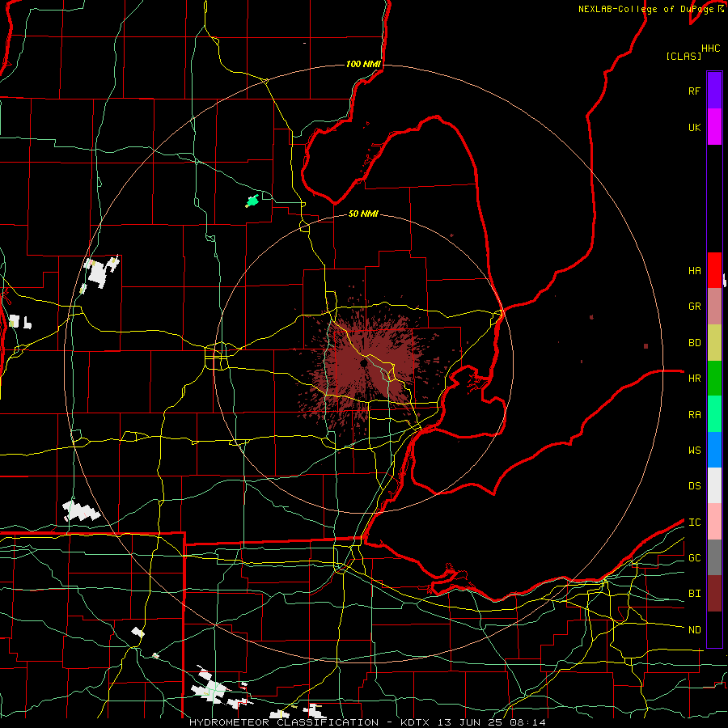Click the NEXLAB-College of DuPage text

[x=645, y=9]
